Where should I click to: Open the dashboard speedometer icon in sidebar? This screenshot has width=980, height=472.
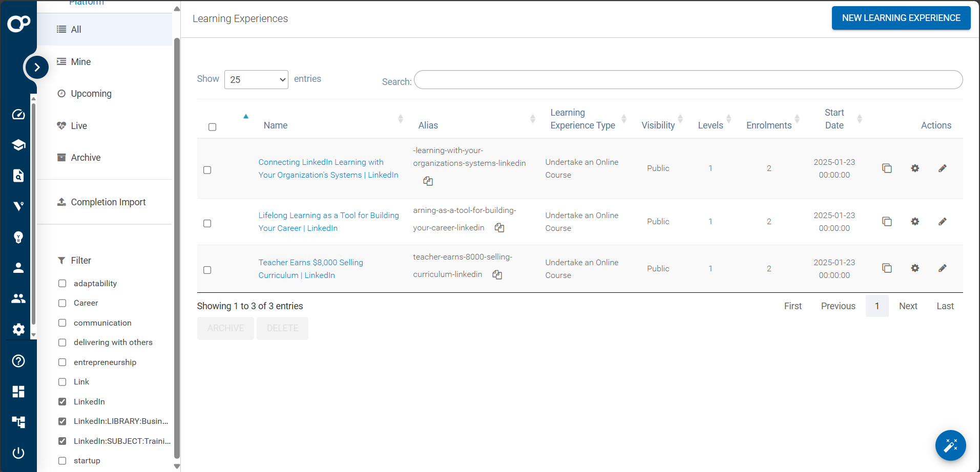click(x=18, y=114)
